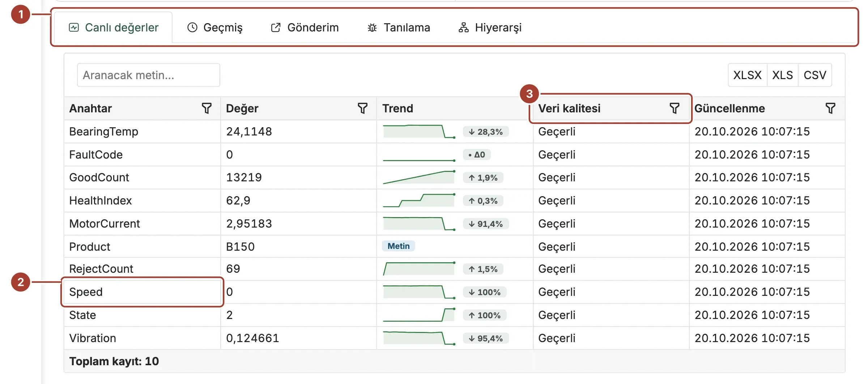Click the 95,4% change badge for Vibration
The height and width of the screenshot is (384, 868).
click(x=486, y=338)
